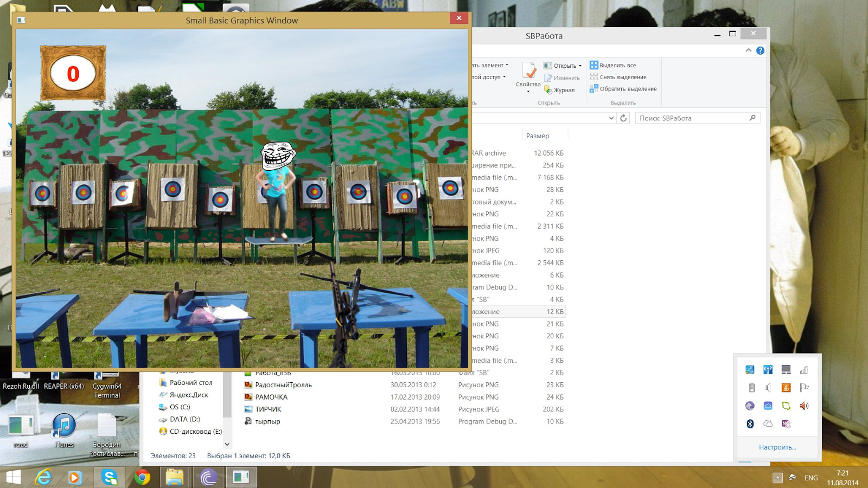Image resolution: width=868 pixels, height=488 pixels.
Task: Open Яндекс.Диск in the navigation pane
Action: [x=183, y=395]
